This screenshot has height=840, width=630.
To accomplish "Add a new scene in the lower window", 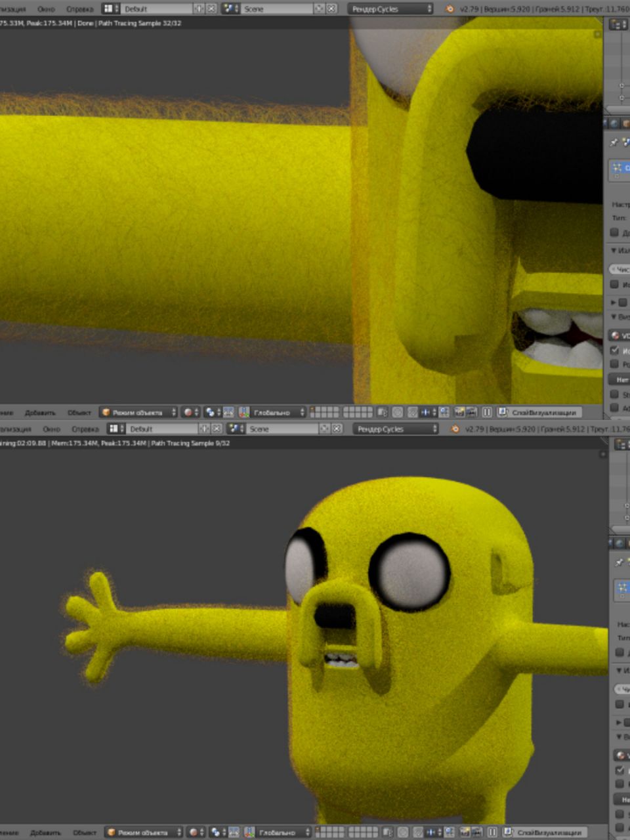I will pos(324,429).
